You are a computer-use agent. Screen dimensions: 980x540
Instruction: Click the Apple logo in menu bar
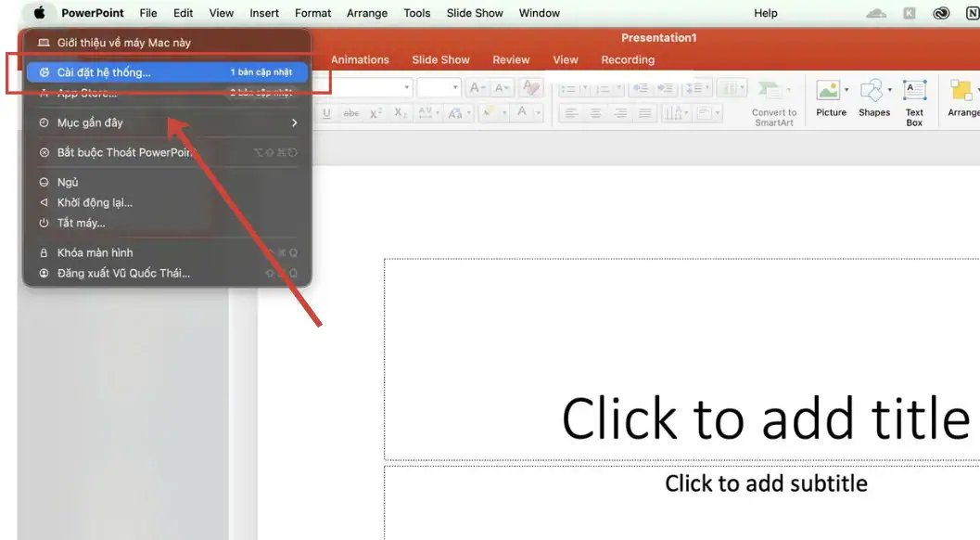coord(40,13)
